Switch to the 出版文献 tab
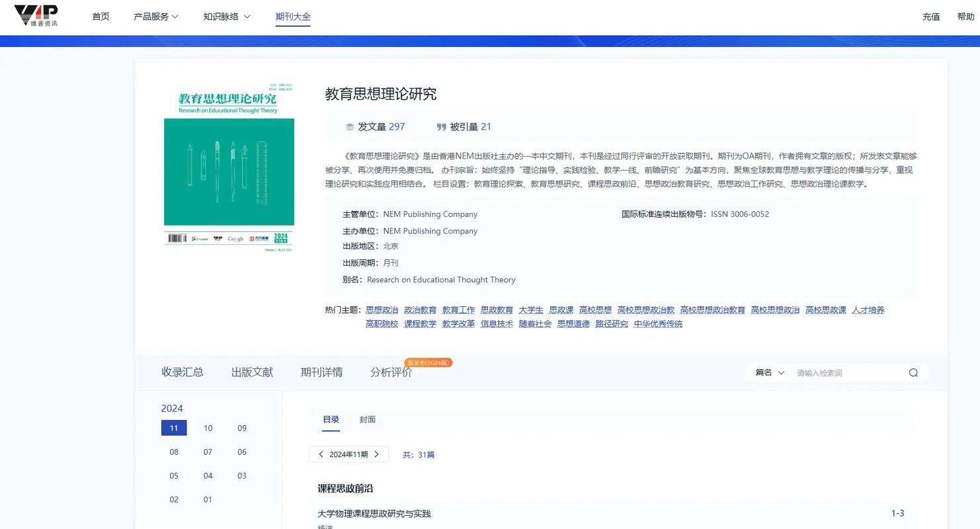The image size is (980, 529). (x=251, y=372)
